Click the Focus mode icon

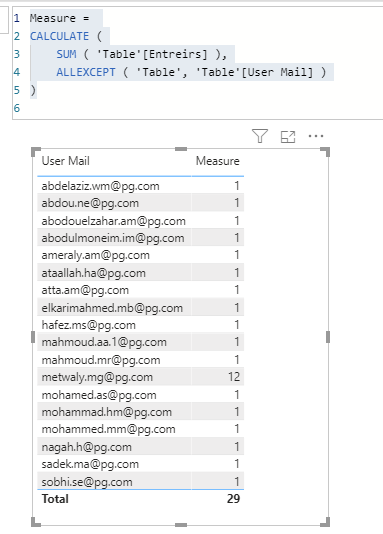tap(288, 137)
